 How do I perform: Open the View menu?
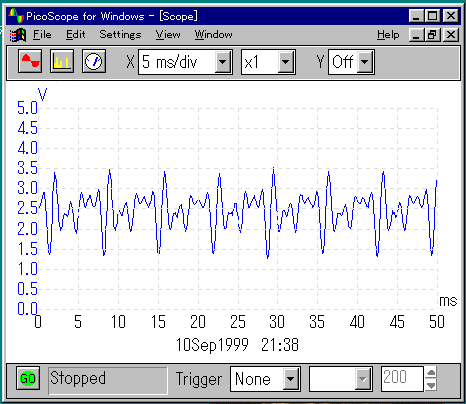pos(168,35)
